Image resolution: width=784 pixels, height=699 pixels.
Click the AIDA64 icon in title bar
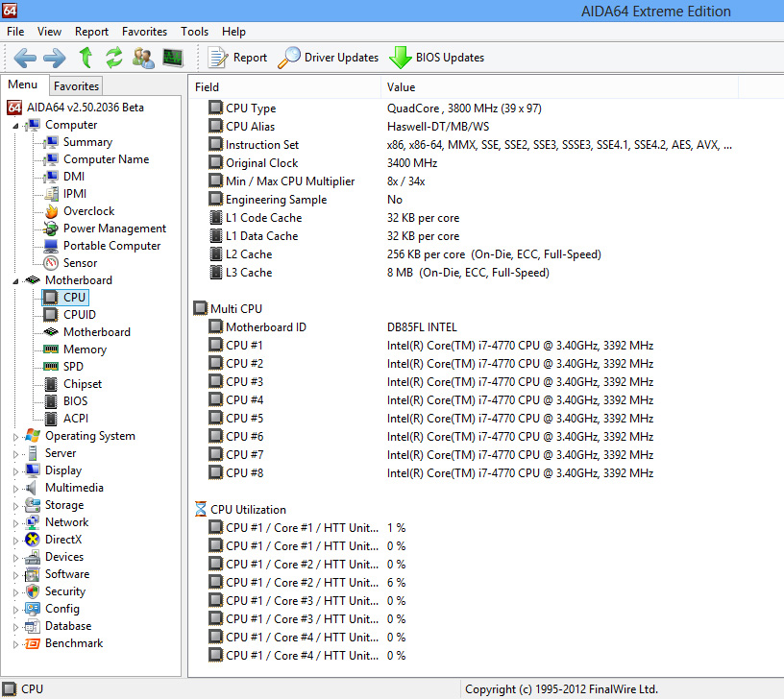[x=10, y=10]
